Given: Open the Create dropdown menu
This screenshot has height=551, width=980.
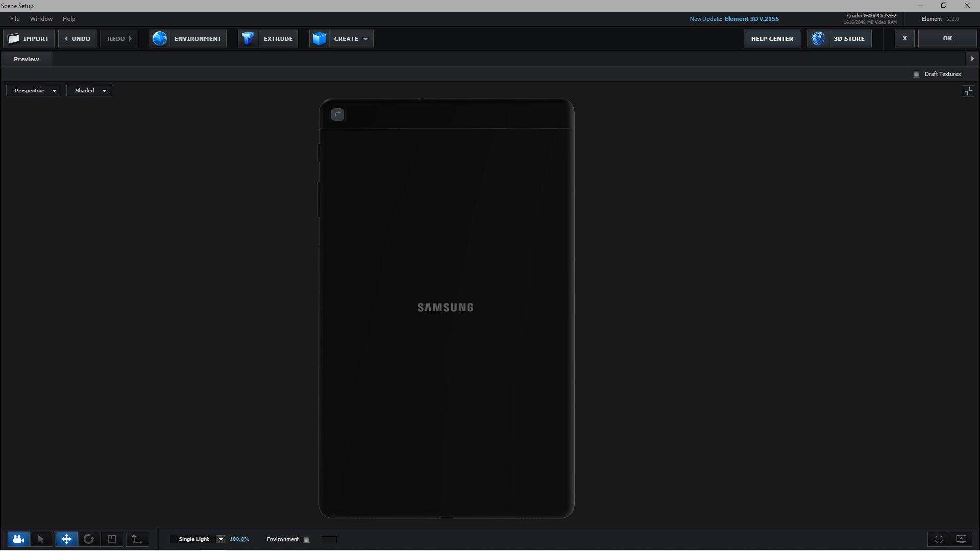Looking at the screenshot, I should (x=341, y=39).
